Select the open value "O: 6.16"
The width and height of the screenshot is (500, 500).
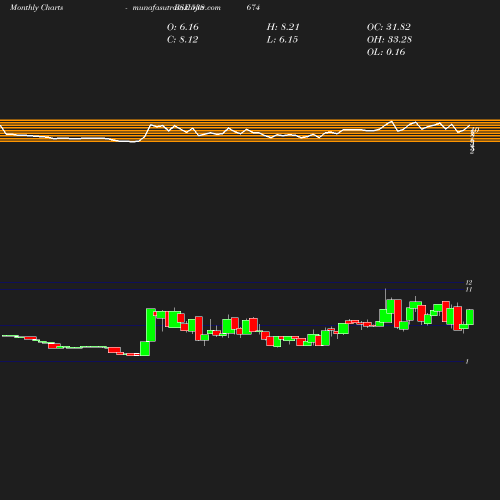[x=183, y=27]
